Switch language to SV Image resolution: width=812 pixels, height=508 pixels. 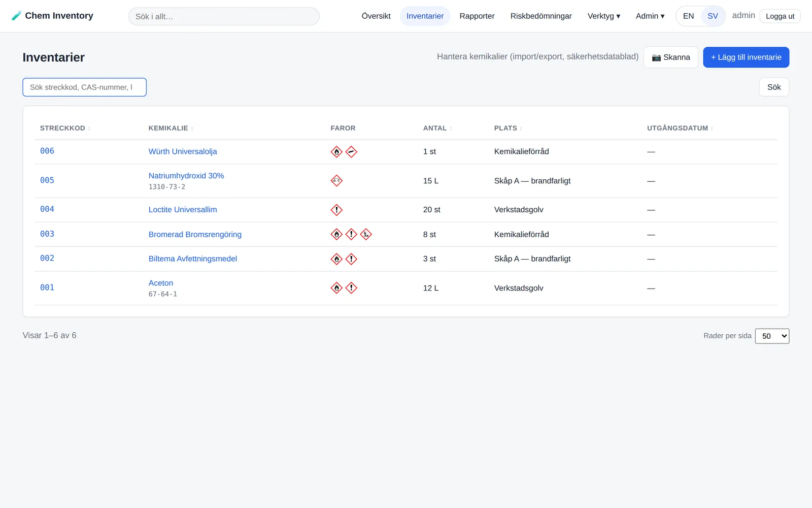[713, 16]
